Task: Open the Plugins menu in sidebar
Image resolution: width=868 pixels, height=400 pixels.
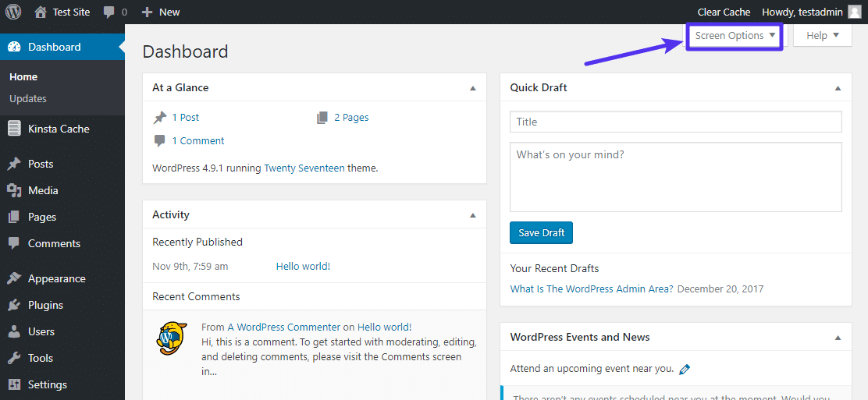Action: [45, 305]
